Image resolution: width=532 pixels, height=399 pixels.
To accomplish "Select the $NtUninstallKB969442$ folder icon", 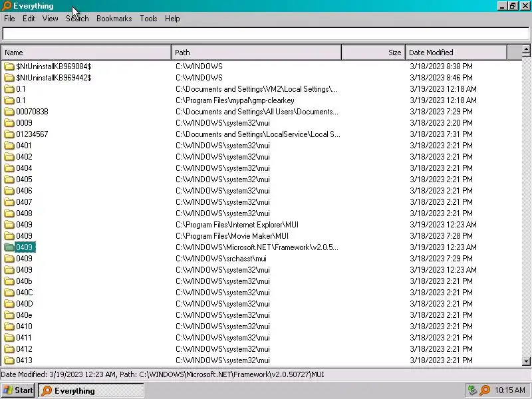I will tap(9, 78).
